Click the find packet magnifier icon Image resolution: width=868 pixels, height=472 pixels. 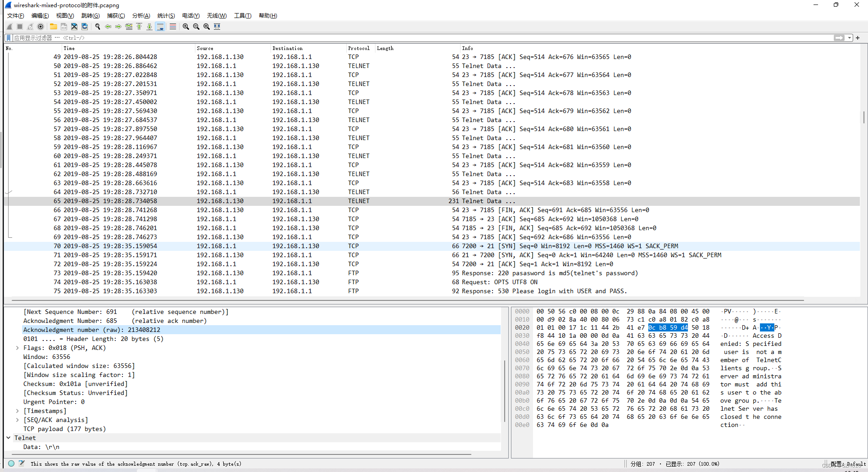click(98, 27)
